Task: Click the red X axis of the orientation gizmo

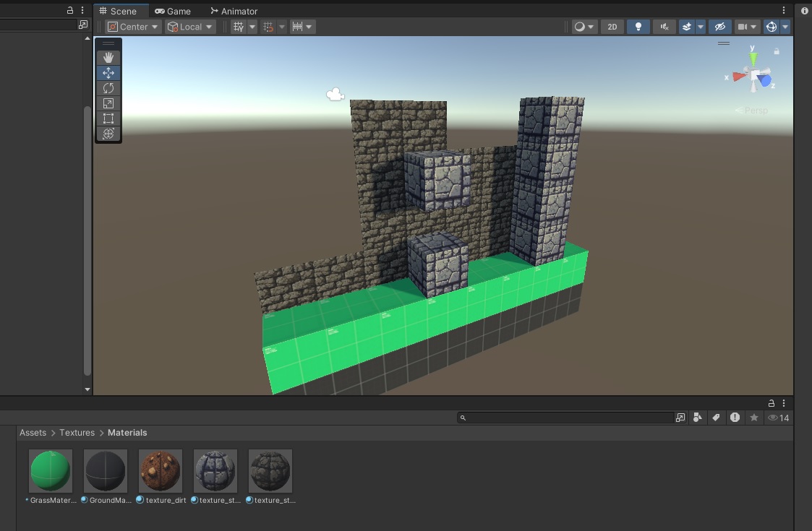Action: coord(738,77)
